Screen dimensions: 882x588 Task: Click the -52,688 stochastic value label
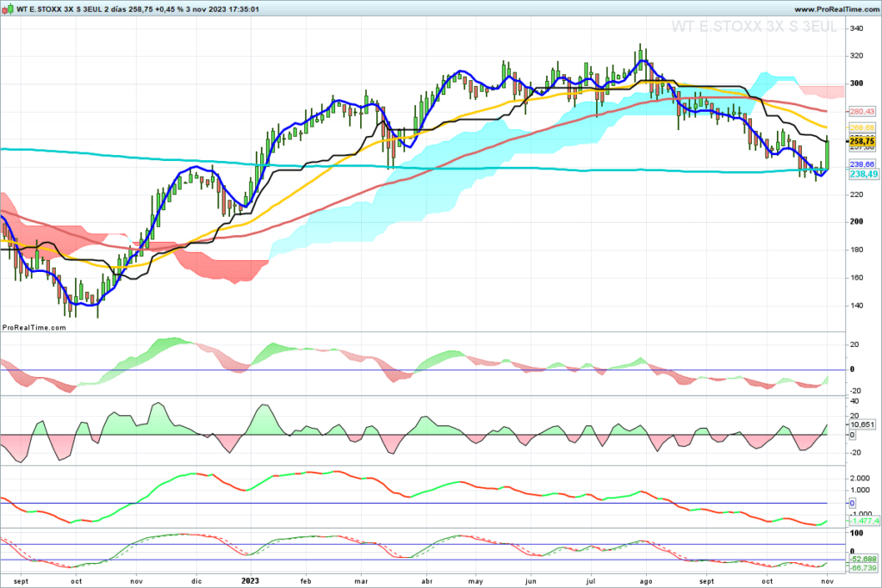(862, 559)
